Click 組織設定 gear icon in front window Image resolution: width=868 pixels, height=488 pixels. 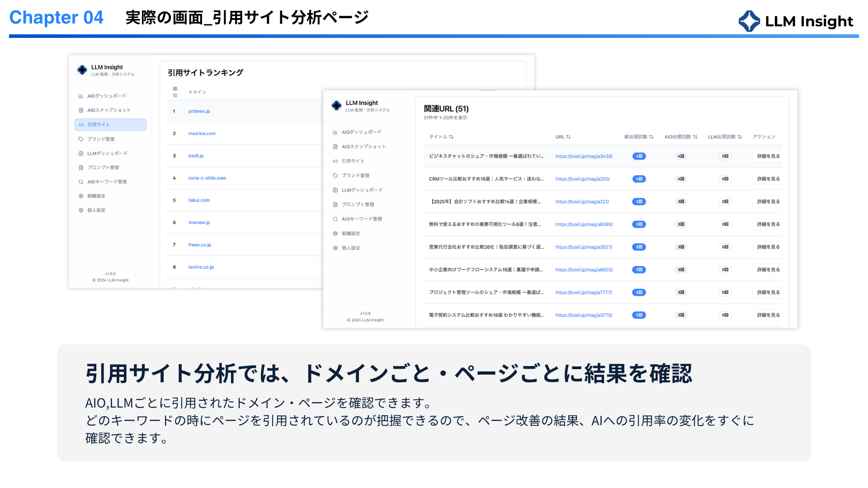335,234
